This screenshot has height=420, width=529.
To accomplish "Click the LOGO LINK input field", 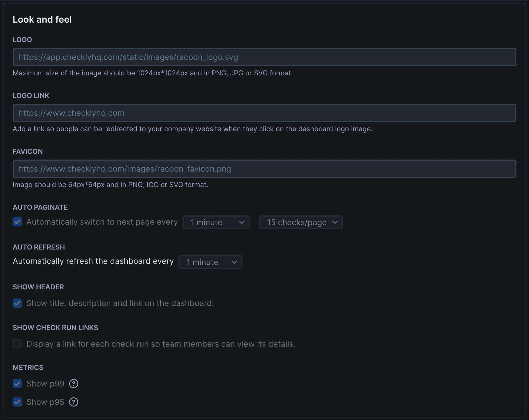I will tap(264, 113).
